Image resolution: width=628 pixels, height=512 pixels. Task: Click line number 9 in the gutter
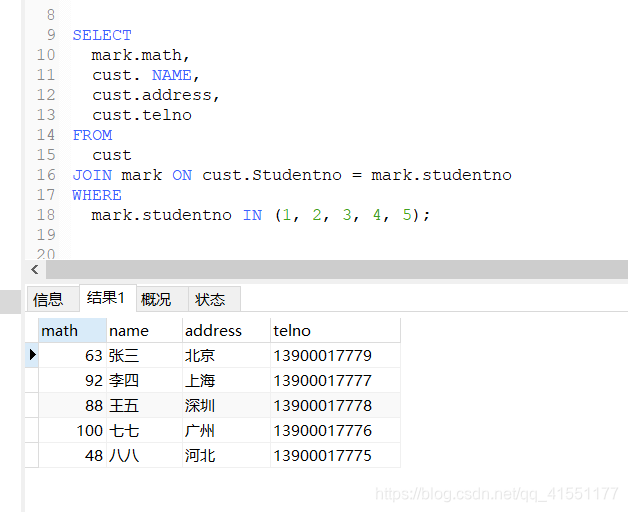51,35
